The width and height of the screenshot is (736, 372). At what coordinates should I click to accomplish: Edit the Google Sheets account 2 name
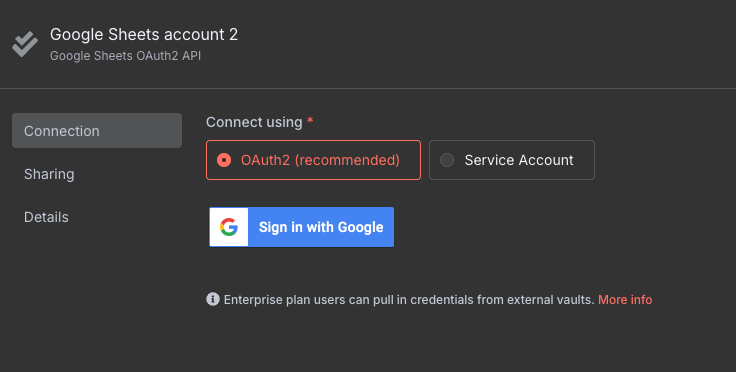pyautogui.click(x=144, y=34)
